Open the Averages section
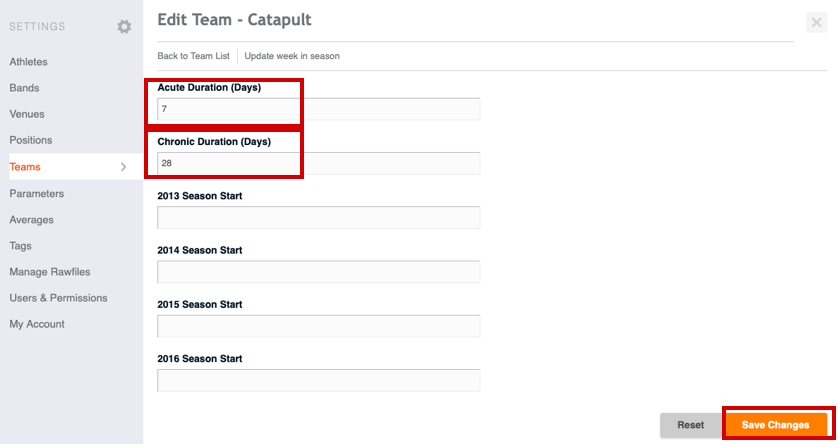This screenshot has height=445, width=839. coord(31,220)
